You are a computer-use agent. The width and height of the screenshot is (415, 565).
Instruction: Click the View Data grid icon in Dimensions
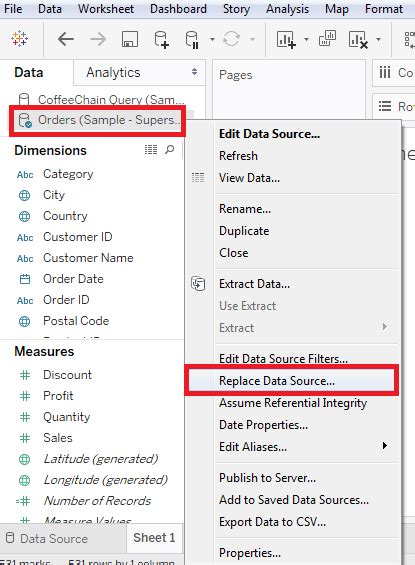click(x=151, y=149)
